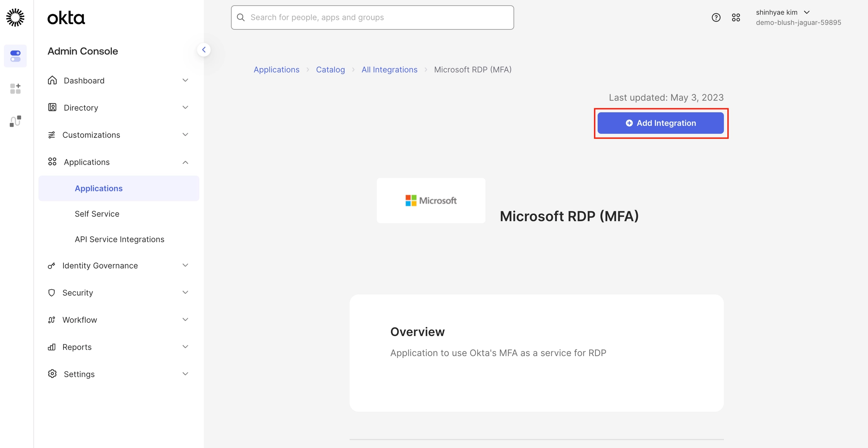Click the Customizations sliders icon
This screenshot has height=448, width=868.
52,135
